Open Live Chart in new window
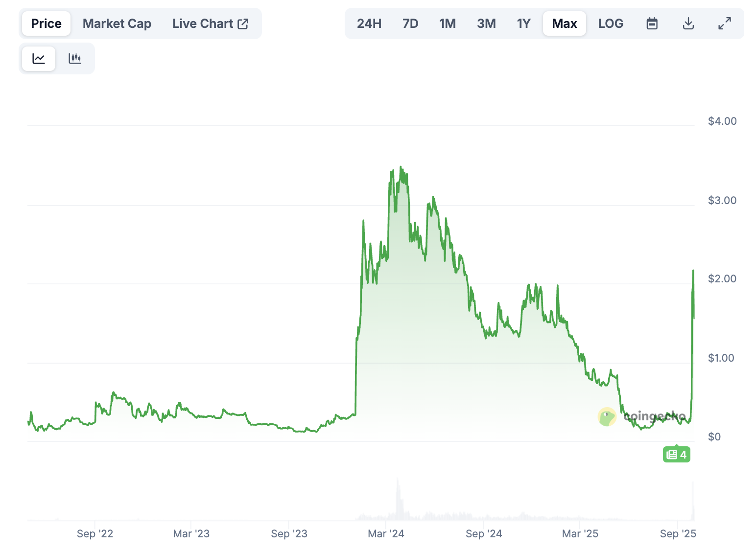 click(x=211, y=23)
